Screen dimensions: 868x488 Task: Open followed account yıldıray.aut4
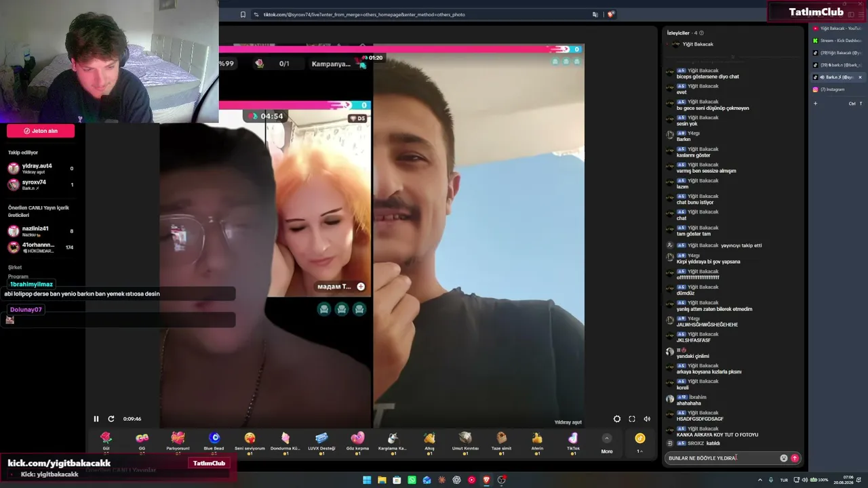coord(41,168)
